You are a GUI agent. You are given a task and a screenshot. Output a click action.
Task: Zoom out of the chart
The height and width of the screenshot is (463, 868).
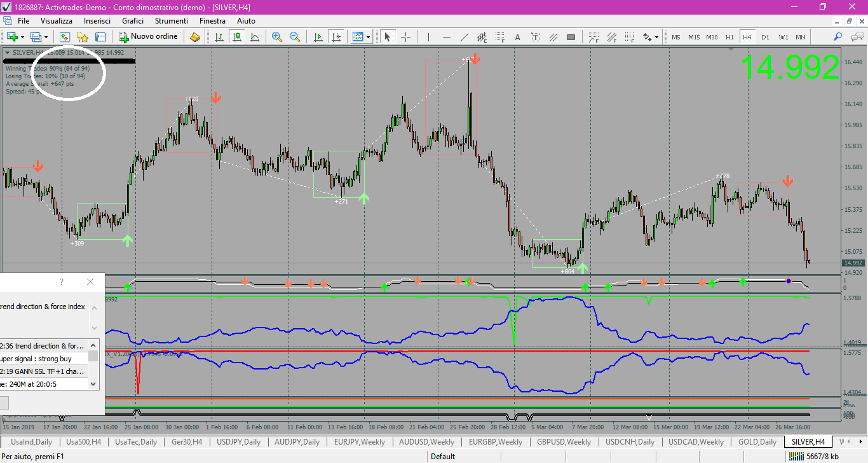(295, 37)
